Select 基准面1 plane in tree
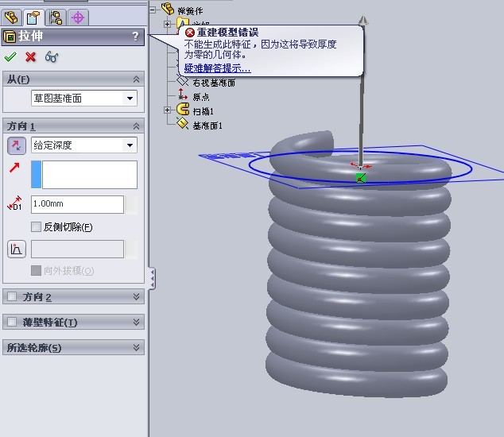This screenshot has height=437, width=504. pyautogui.click(x=207, y=126)
